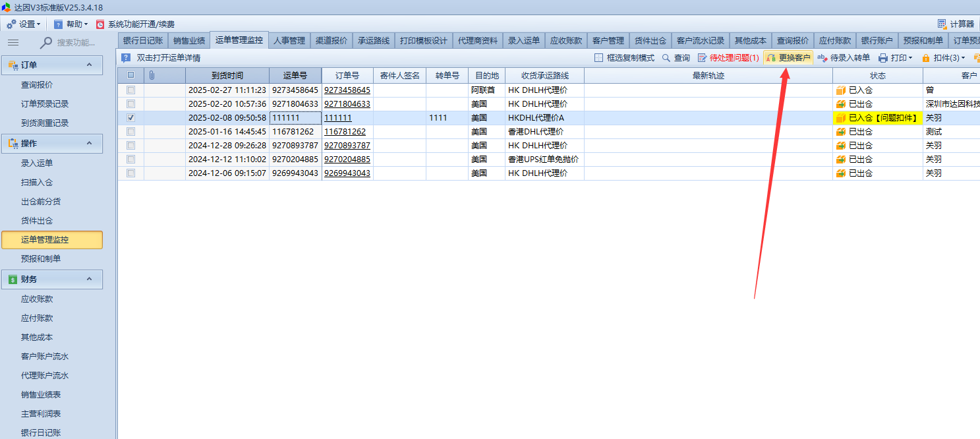Open order number link 9271804633
Image resolution: width=980 pixels, height=439 pixels.
point(347,104)
